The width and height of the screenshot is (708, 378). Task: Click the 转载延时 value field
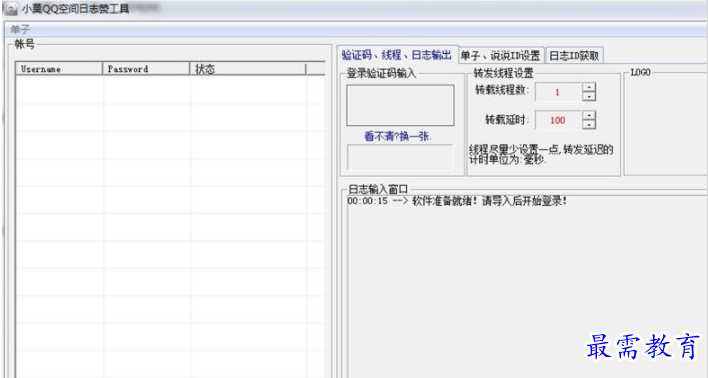(x=558, y=120)
